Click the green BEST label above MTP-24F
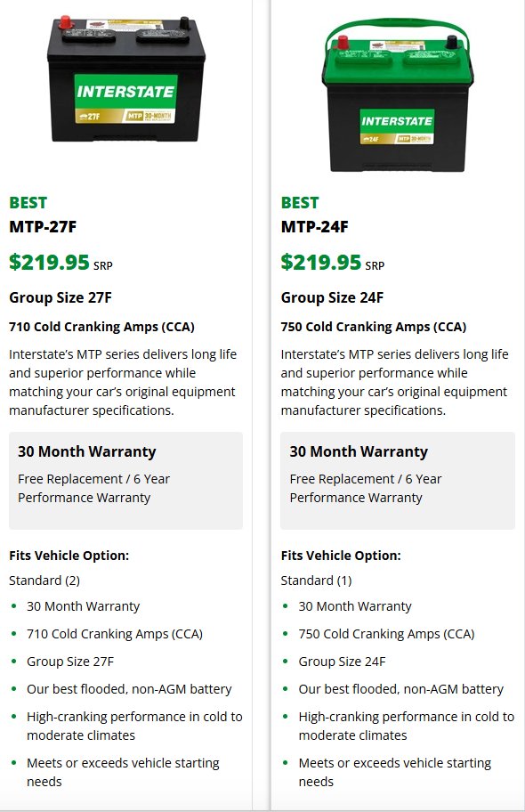 300,202
